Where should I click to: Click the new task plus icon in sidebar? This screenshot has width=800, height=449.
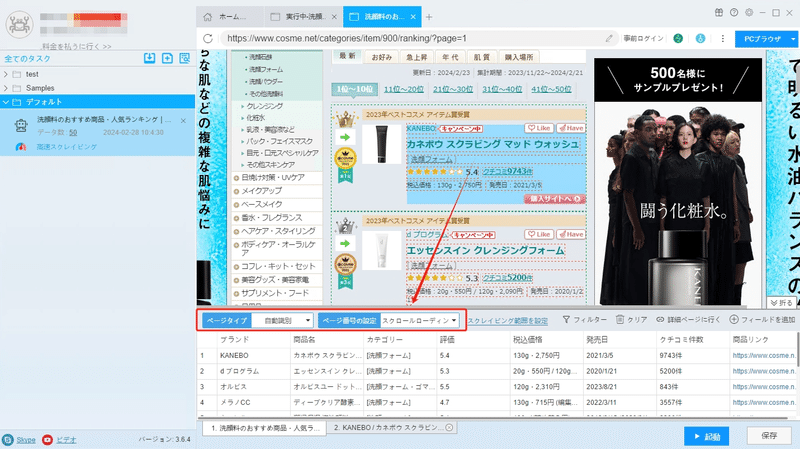pyautogui.click(x=167, y=58)
